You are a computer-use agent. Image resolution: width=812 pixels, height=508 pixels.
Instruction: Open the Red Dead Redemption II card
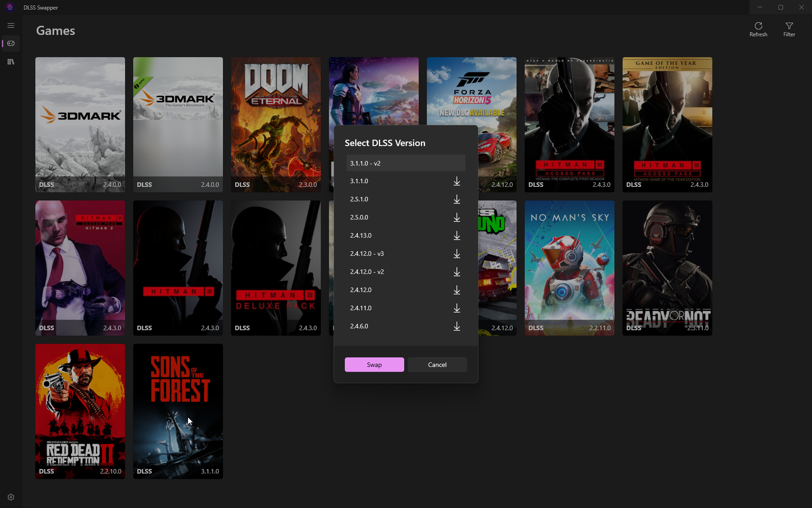[80, 411]
